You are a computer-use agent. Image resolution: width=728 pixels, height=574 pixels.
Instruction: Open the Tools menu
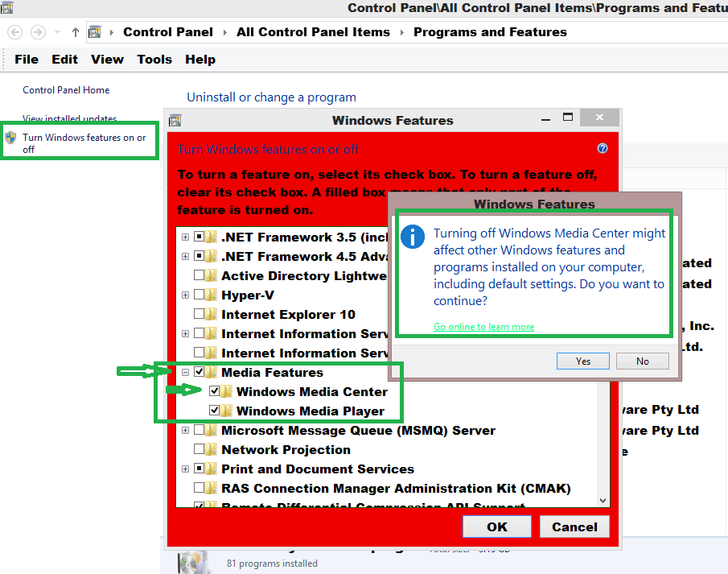click(x=154, y=60)
